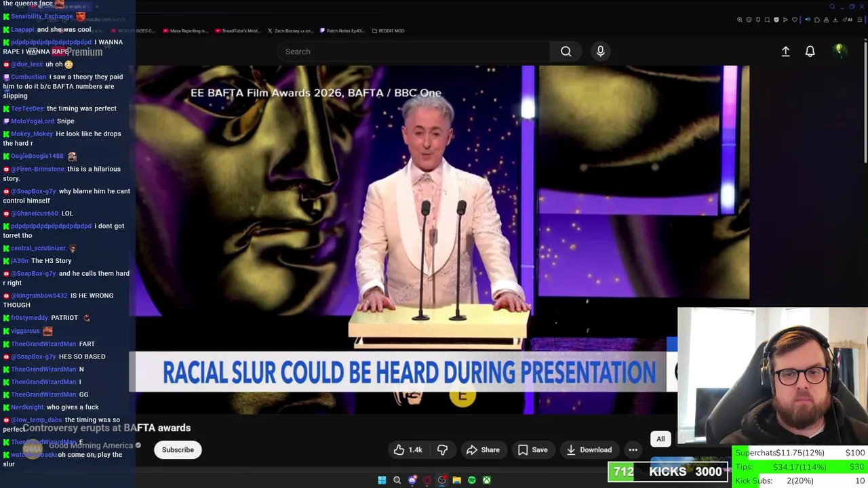Like the video with thumbs up
Viewport: 868px width, 488px height.
click(x=408, y=450)
